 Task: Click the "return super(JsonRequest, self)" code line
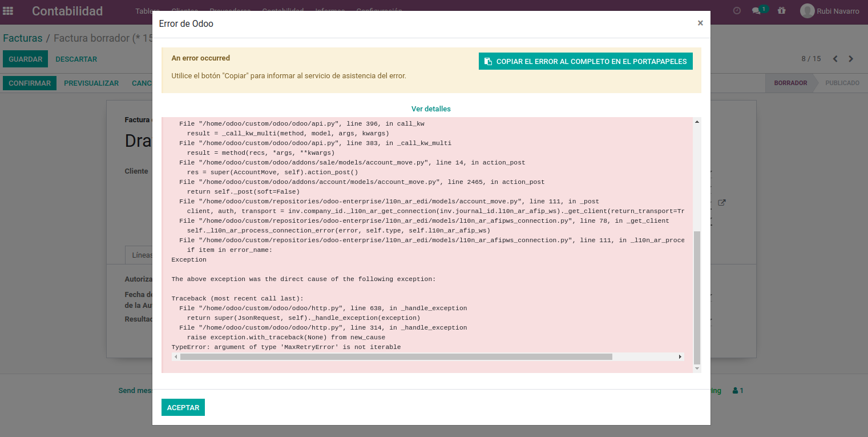304,318
